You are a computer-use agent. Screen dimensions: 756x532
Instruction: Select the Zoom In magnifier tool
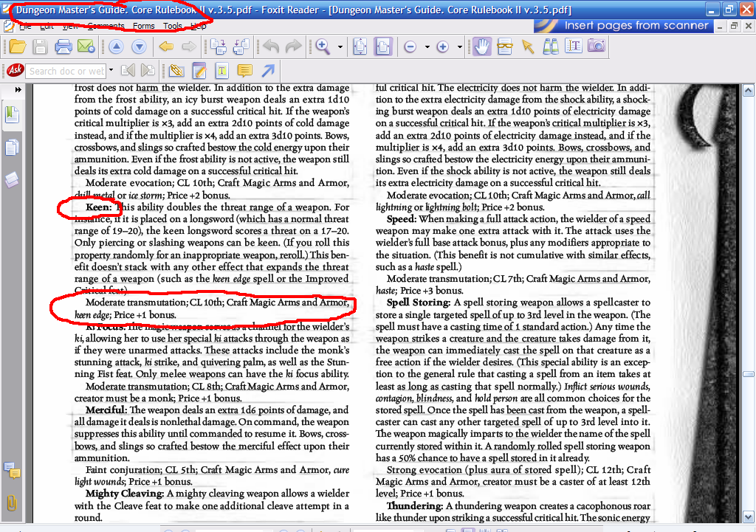323,46
